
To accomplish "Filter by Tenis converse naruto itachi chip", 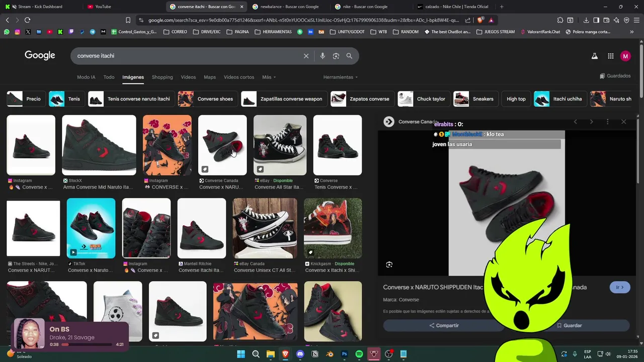I will pos(132,99).
